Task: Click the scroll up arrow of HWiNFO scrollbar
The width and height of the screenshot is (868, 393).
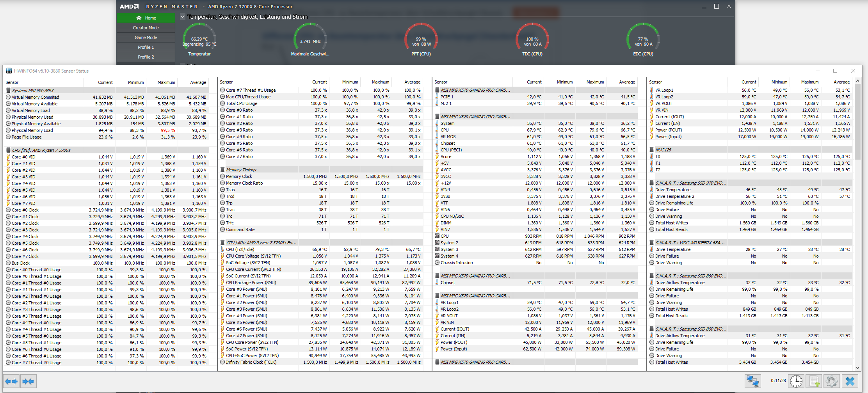Action: (x=857, y=81)
